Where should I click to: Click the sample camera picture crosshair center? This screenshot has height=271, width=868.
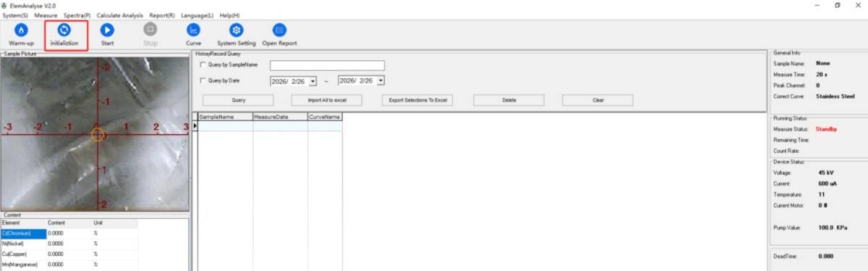click(x=98, y=135)
